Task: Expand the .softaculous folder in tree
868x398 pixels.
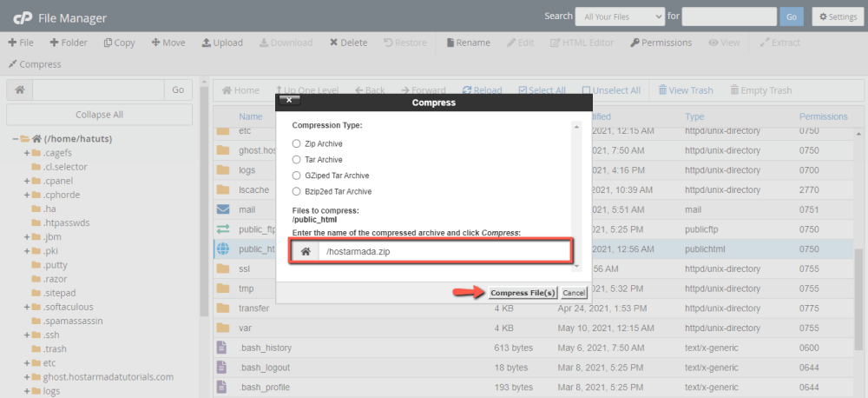Action: point(27,307)
